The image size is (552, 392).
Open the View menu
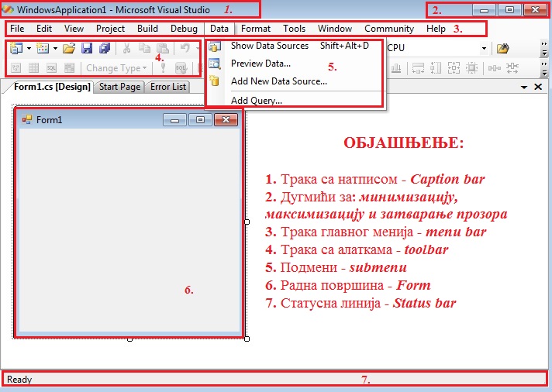pos(74,29)
